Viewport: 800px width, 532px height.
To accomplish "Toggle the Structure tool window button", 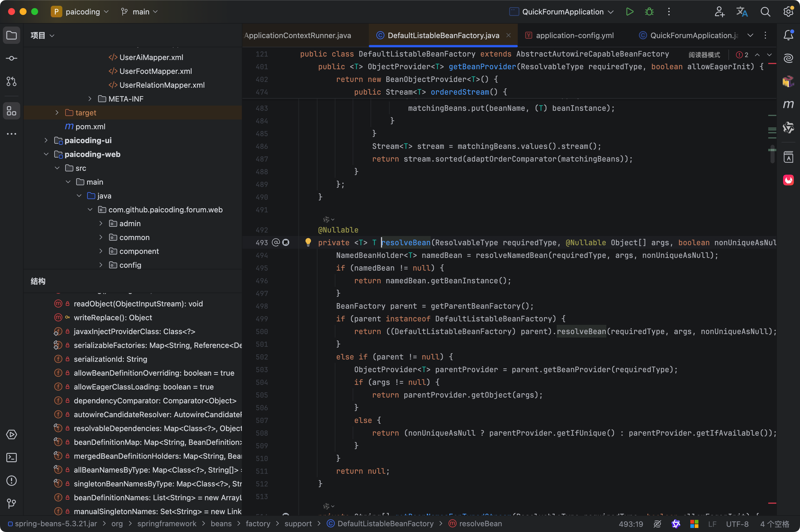I will 12,111.
